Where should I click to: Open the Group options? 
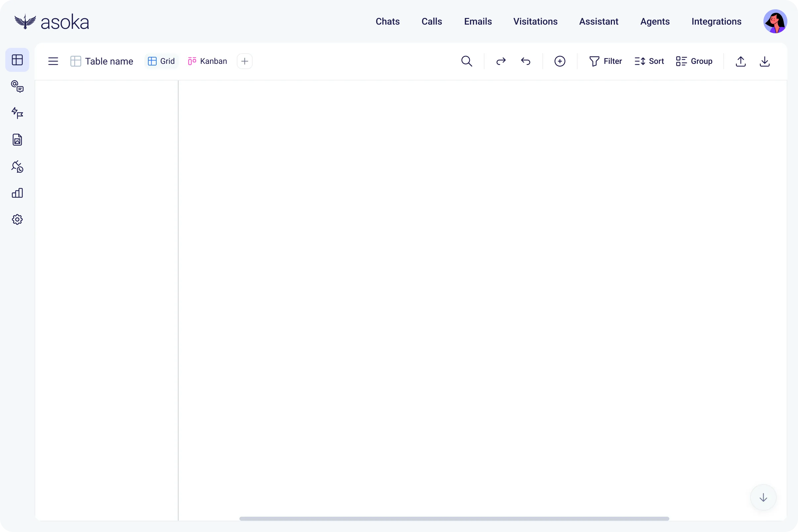694,61
